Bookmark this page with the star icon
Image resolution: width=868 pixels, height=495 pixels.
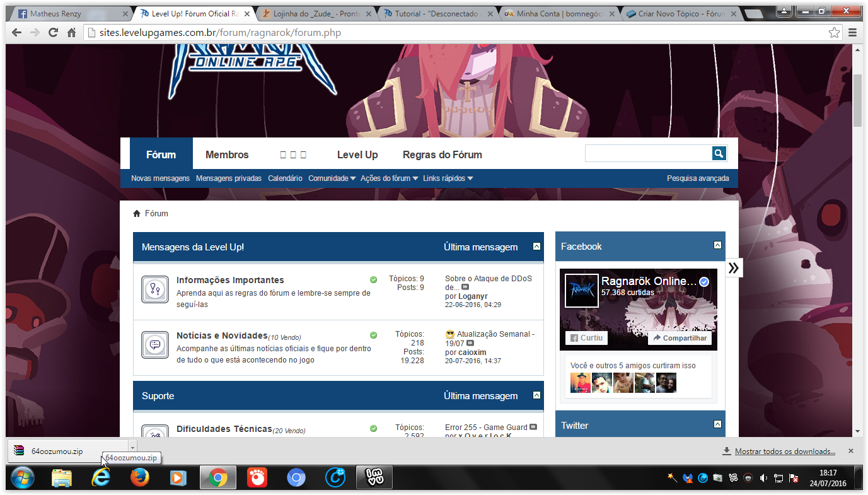click(834, 32)
